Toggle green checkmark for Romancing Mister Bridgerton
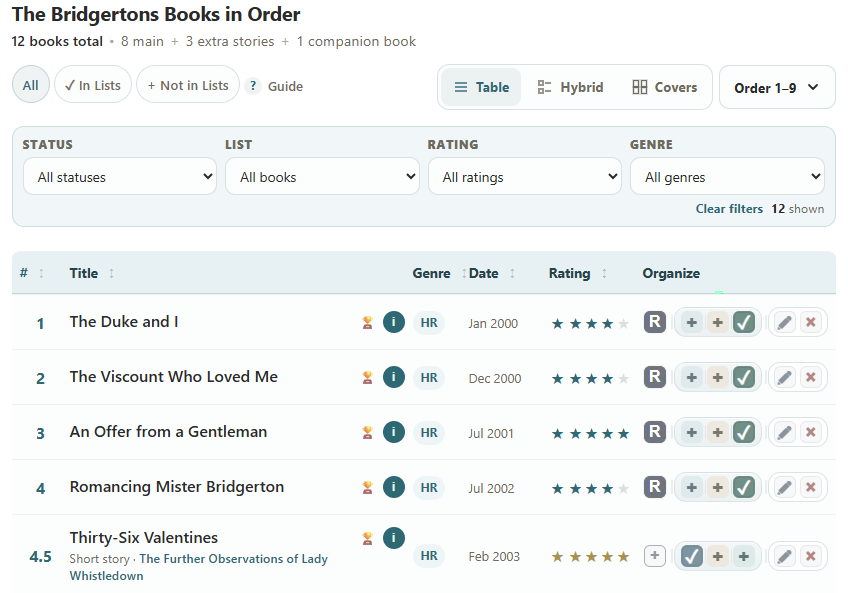Screen dimensions: 848x593 pos(744,487)
